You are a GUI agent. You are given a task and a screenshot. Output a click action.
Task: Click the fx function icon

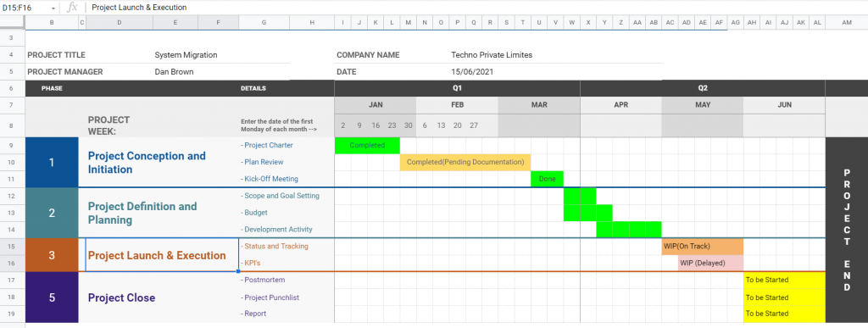72,7
